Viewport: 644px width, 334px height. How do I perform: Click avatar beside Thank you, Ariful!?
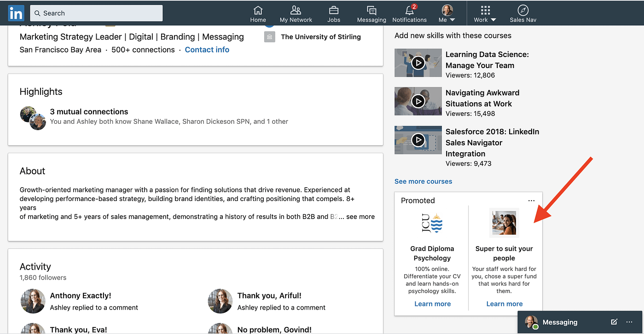[220, 301]
